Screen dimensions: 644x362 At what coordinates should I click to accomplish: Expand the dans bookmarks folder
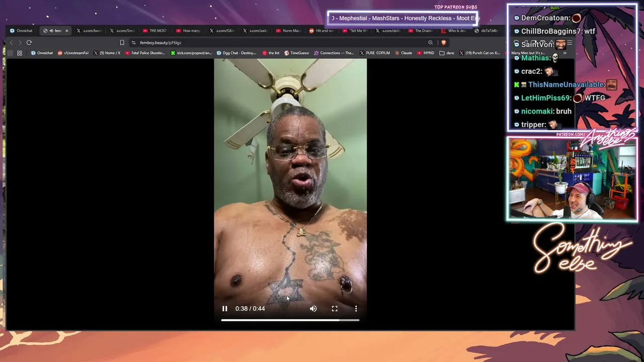tap(447, 53)
